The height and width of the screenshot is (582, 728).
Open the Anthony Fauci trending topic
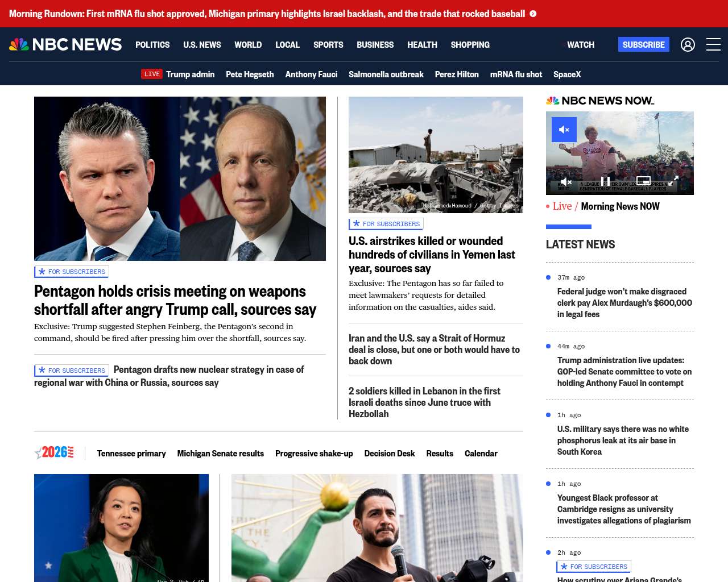311,74
